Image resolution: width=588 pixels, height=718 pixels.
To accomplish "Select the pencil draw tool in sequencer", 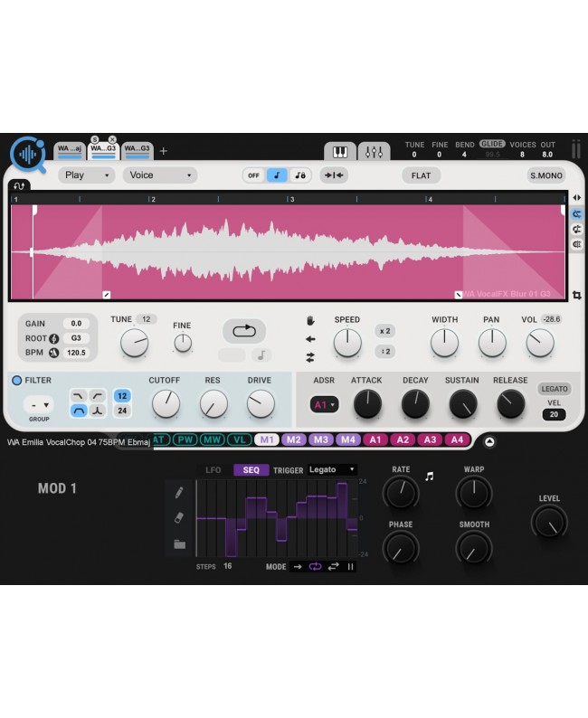I will pyautogui.click(x=179, y=493).
